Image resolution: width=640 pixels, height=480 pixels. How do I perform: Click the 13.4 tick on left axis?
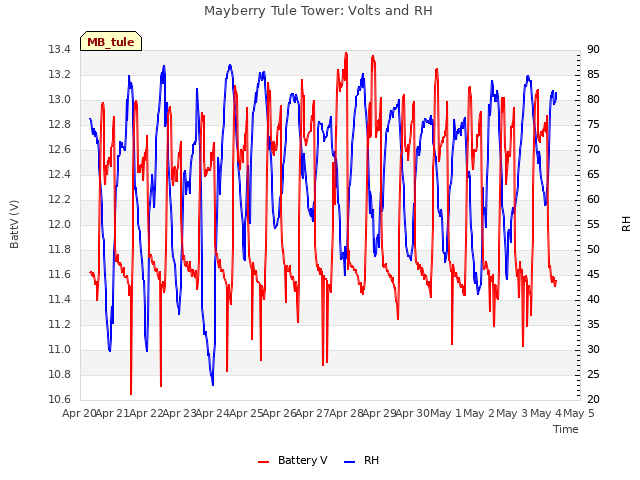59,49
